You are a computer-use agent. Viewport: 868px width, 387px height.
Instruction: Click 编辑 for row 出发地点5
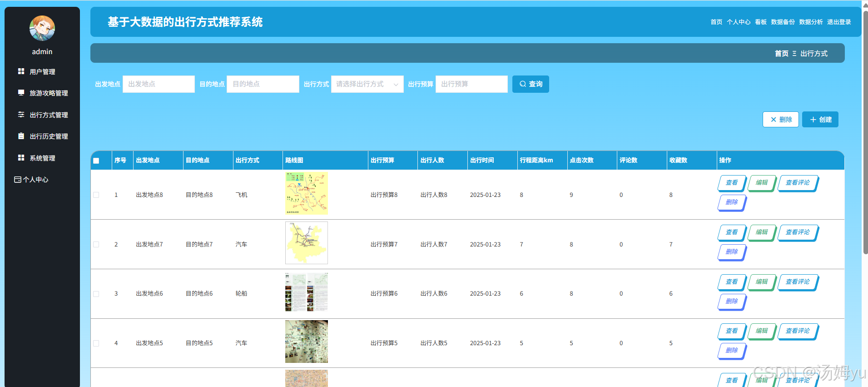tap(762, 331)
